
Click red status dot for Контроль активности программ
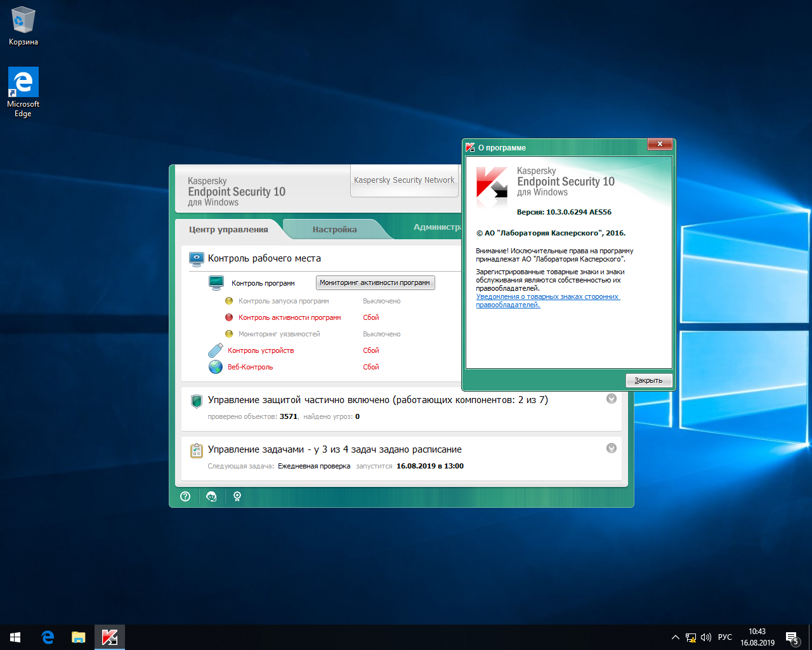(229, 317)
